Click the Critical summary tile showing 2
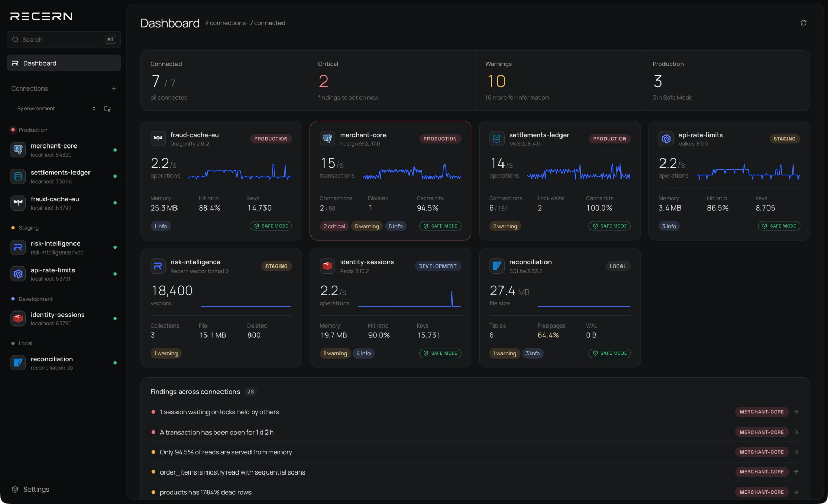The width and height of the screenshot is (828, 504). pos(392,81)
